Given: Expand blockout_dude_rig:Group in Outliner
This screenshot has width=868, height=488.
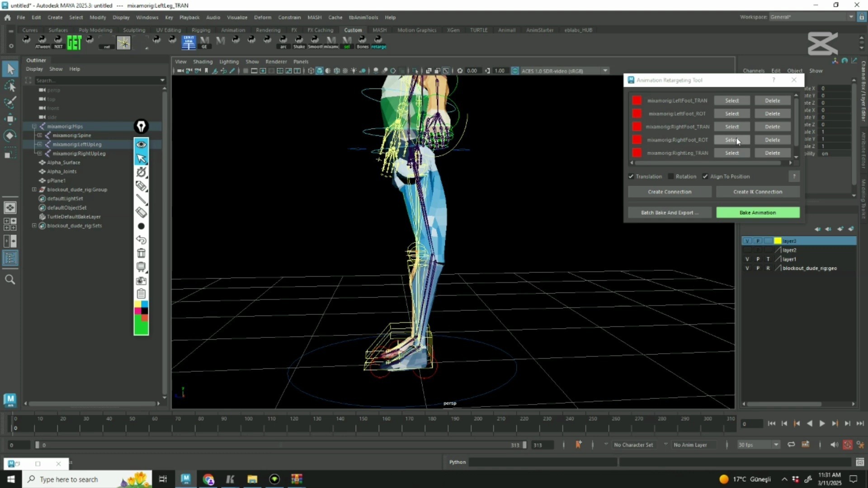Looking at the screenshot, I should click(34, 190).
